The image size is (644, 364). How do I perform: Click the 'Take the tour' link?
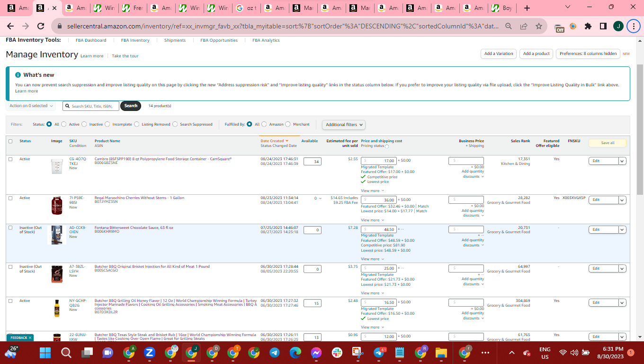click(x=125, y=56)
